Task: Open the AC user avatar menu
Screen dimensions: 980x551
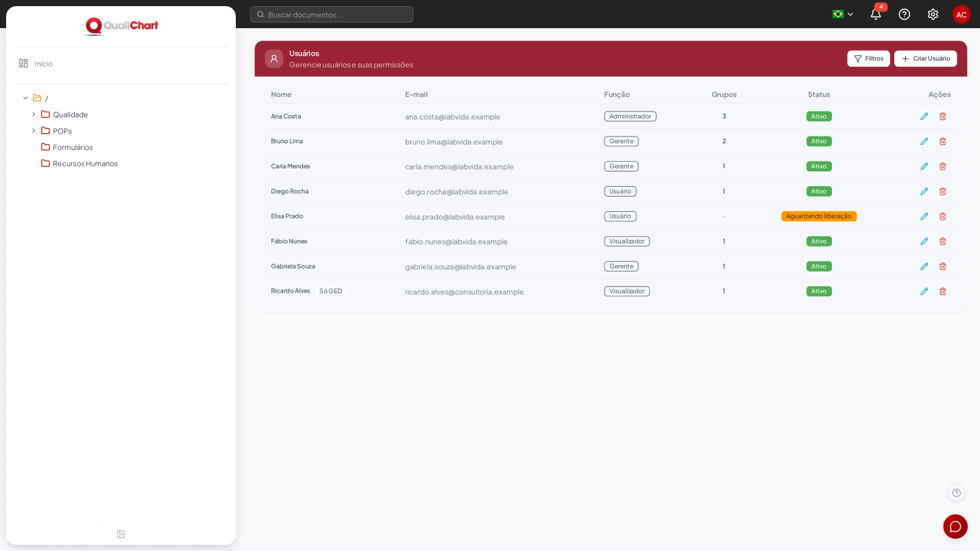Action: coord(961,14)
